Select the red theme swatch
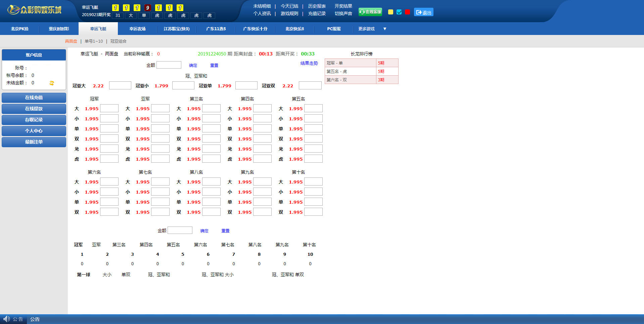The image size is (644, 324). tap(408, 12)
